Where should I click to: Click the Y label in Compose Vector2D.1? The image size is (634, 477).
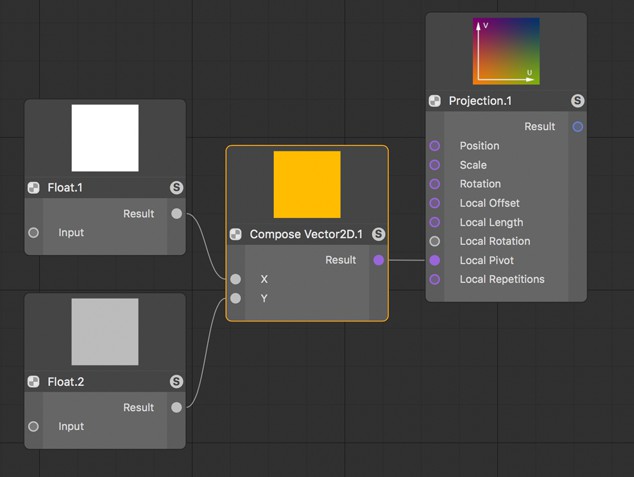coord(264,298)
